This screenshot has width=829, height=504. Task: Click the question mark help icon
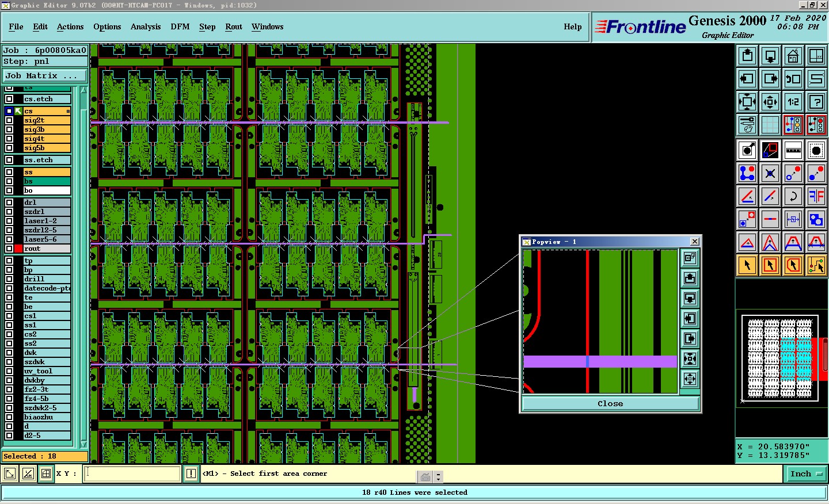tap(816, 102)
